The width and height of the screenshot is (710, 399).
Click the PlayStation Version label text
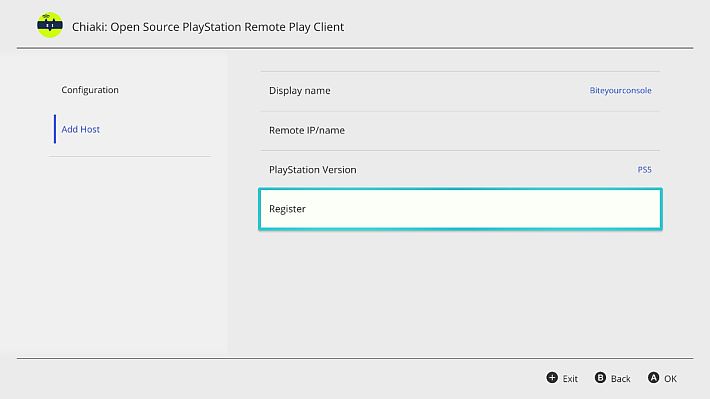312,170
